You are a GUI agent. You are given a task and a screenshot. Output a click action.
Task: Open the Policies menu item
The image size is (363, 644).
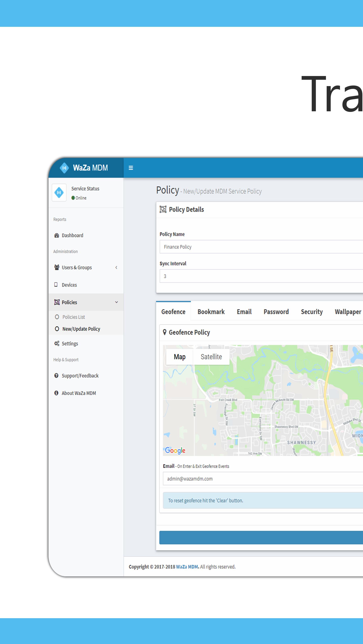86,302
